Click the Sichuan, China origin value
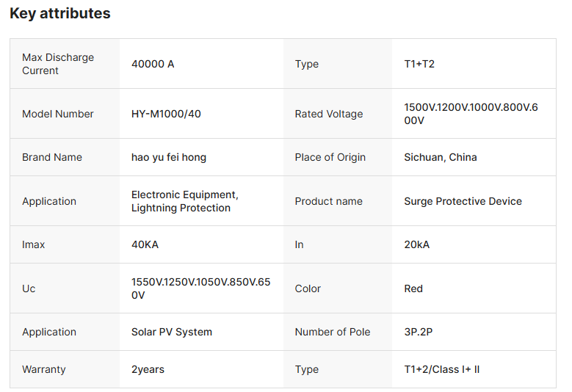 441,157
